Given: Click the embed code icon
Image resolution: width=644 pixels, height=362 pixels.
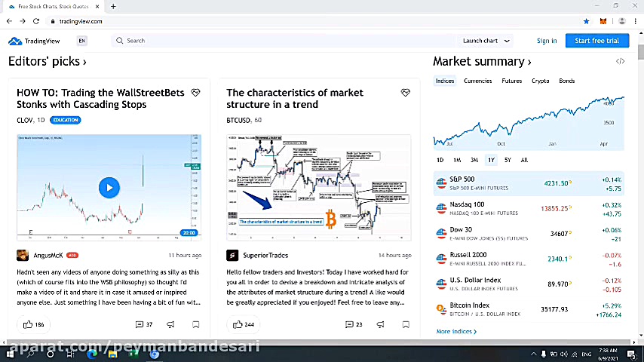Looking at the screenshot, I should click(x=620, y=61).
